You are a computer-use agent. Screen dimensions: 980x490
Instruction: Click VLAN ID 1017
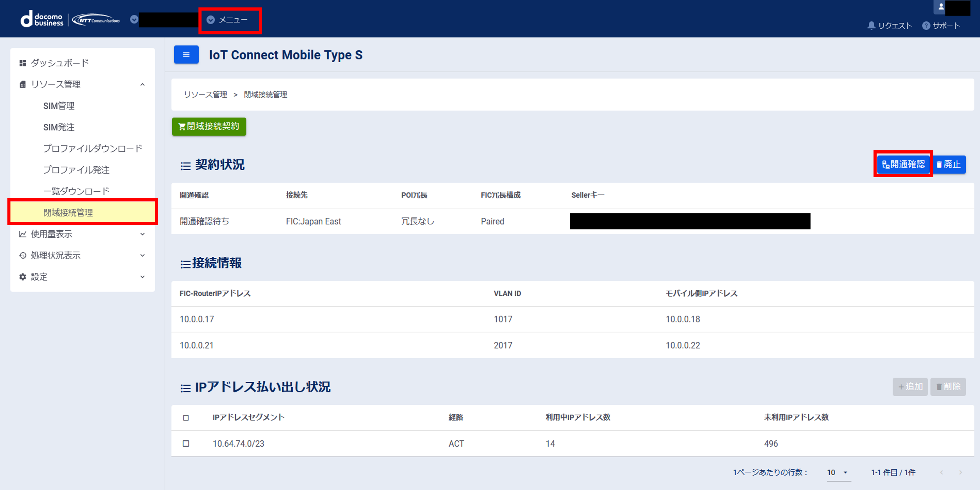503,319
